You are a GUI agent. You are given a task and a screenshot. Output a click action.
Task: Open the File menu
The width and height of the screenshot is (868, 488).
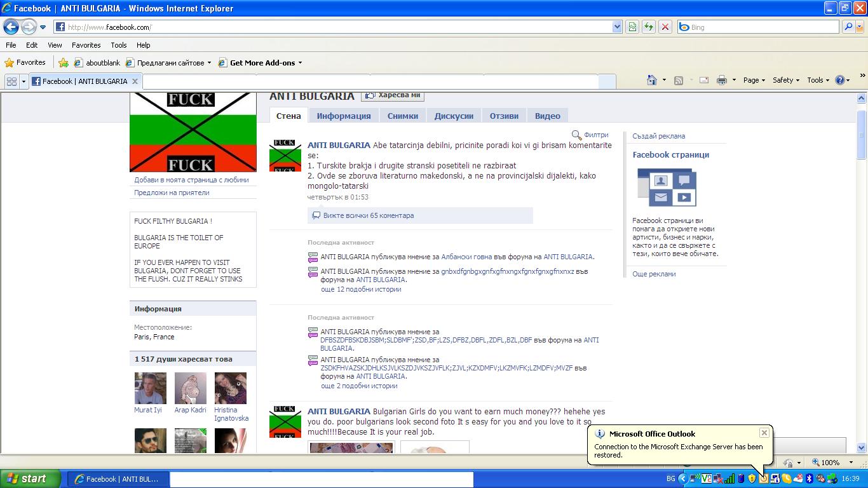point(11,45)
